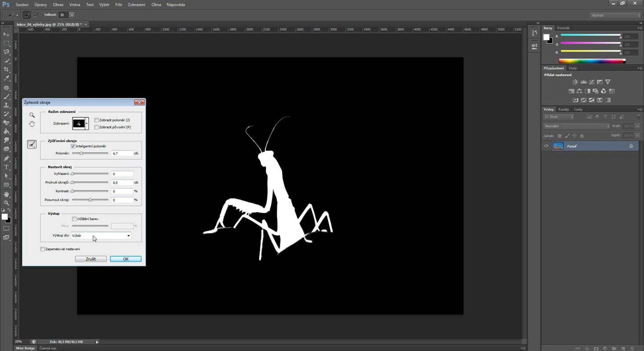The height and width of the screenshot is (351, 644).
Task: Enable the Zobrazit poloměr (J) checkbox
Action: [x=97, y=120]
